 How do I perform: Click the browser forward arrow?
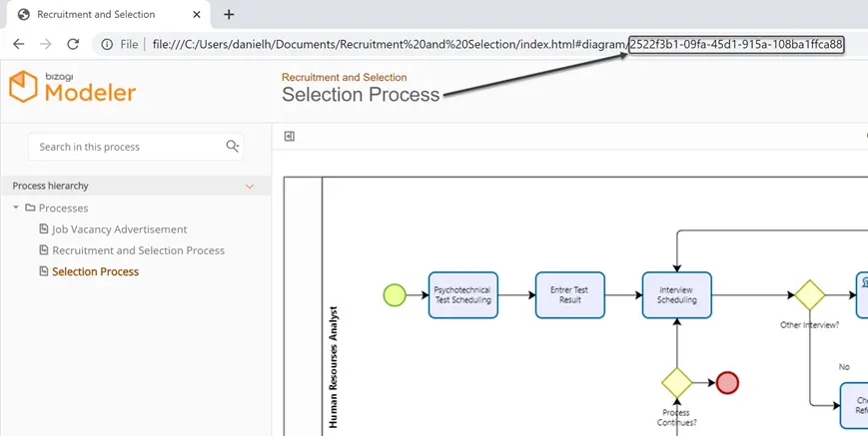pyautogui.click(x=46, y=44)
